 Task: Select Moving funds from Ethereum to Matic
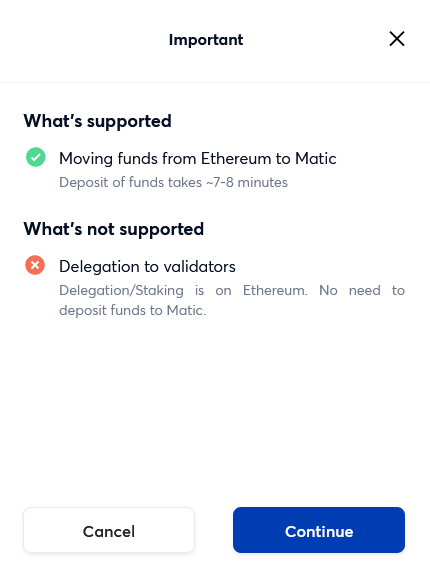click(198, 158)
